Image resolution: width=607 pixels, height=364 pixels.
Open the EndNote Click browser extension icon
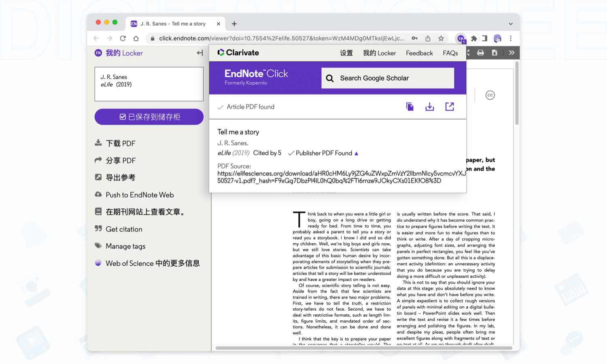tap(461, 38)
